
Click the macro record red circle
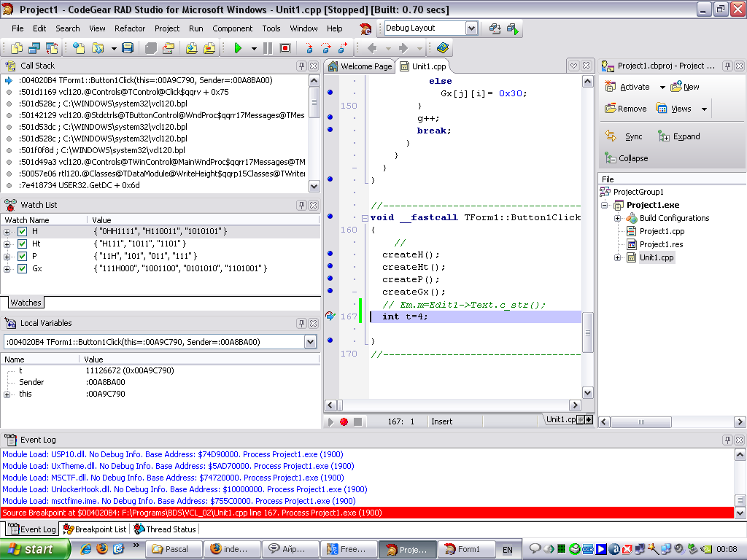pyautogui.click(x=344, y=421)
